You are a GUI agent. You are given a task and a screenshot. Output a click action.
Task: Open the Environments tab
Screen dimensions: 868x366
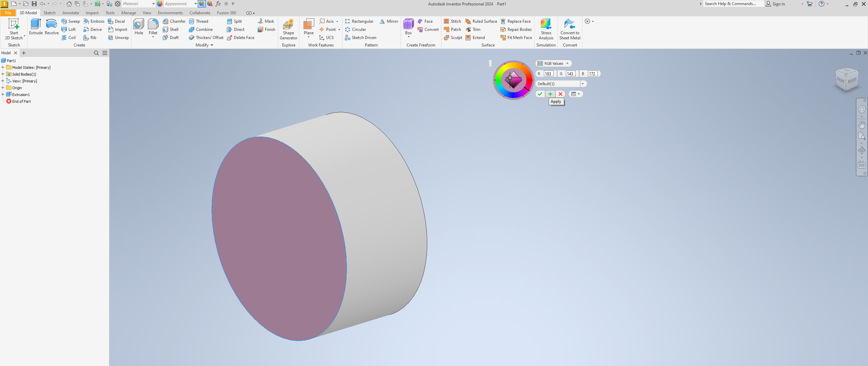[x=170, y=13]
